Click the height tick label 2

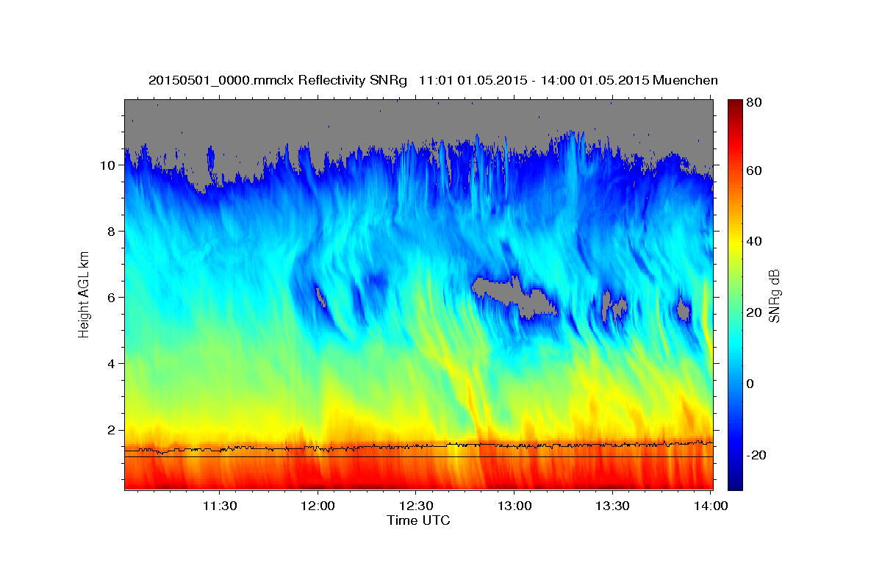pyautogui.click(x=111, y=429)
